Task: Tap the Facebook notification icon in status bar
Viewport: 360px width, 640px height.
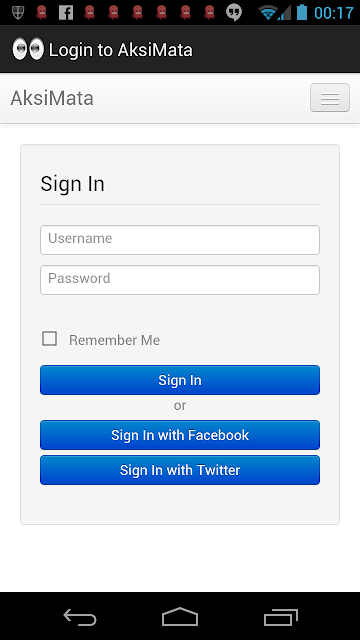Action: (x=66, y=13)
